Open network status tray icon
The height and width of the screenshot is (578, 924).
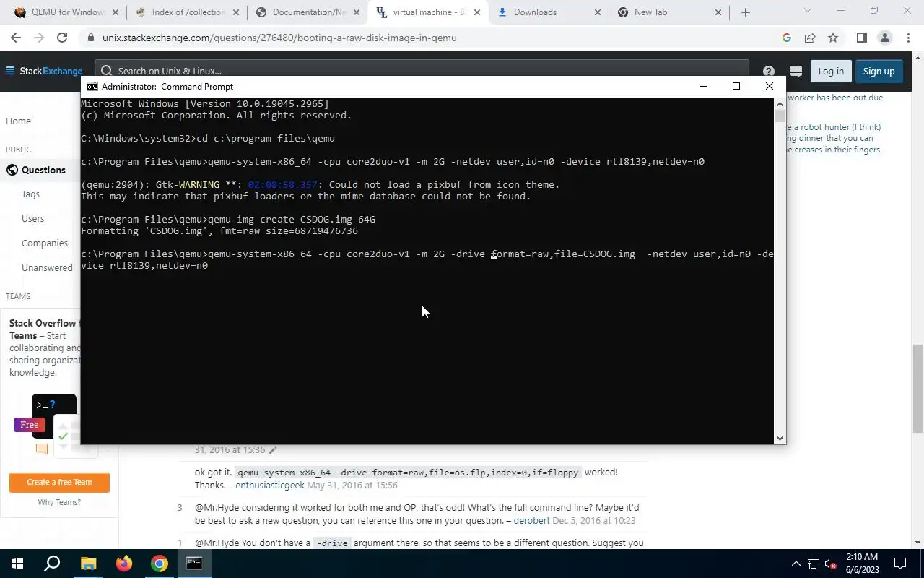pyautogui.click(x=814, y=564)
